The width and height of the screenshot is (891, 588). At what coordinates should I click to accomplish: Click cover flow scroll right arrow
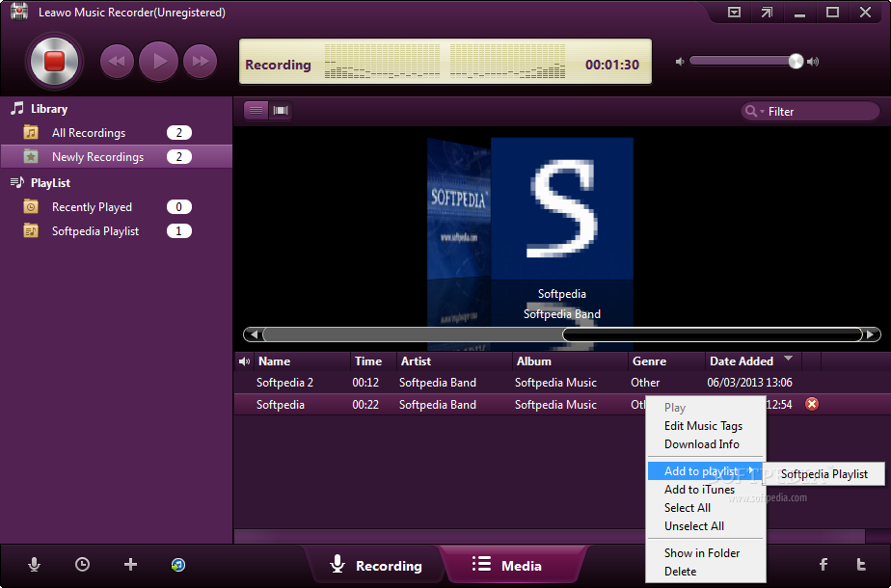[x=871, y=334]
